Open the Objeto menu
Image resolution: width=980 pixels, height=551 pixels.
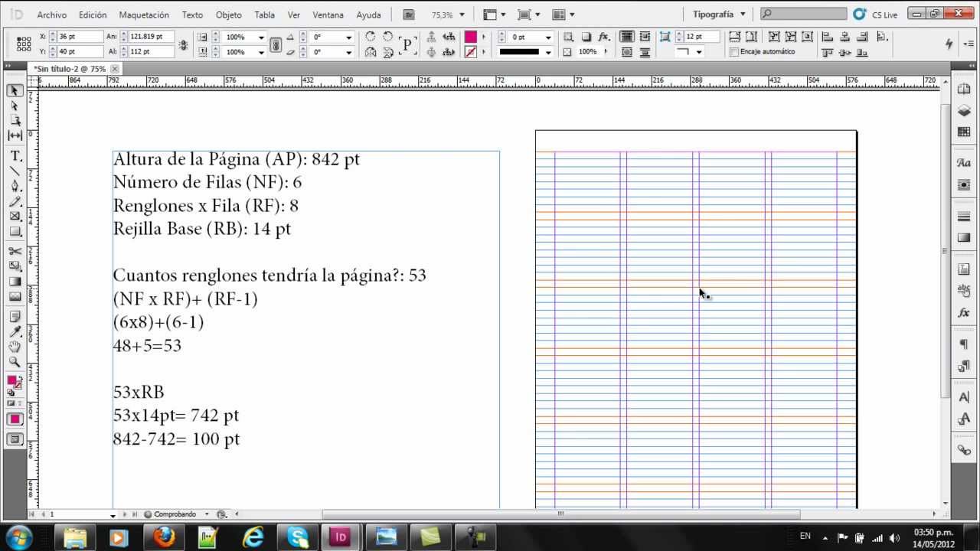[x=228, y=15]
